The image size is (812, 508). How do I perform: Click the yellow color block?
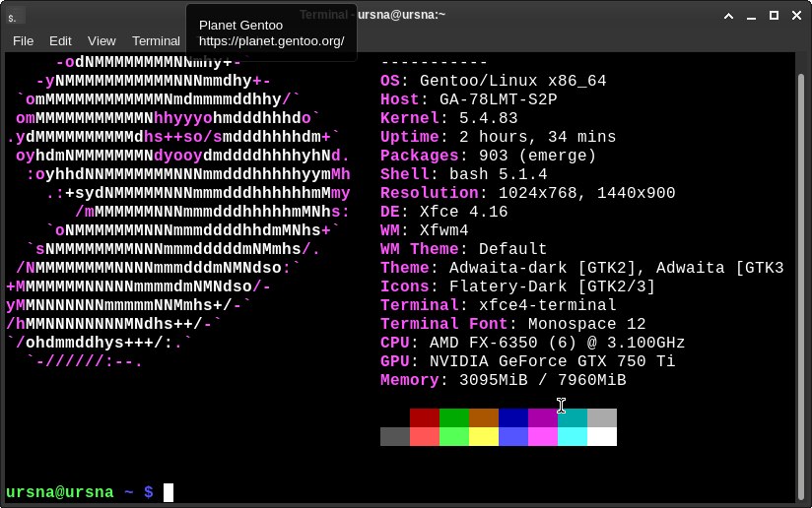pos(484,436)
